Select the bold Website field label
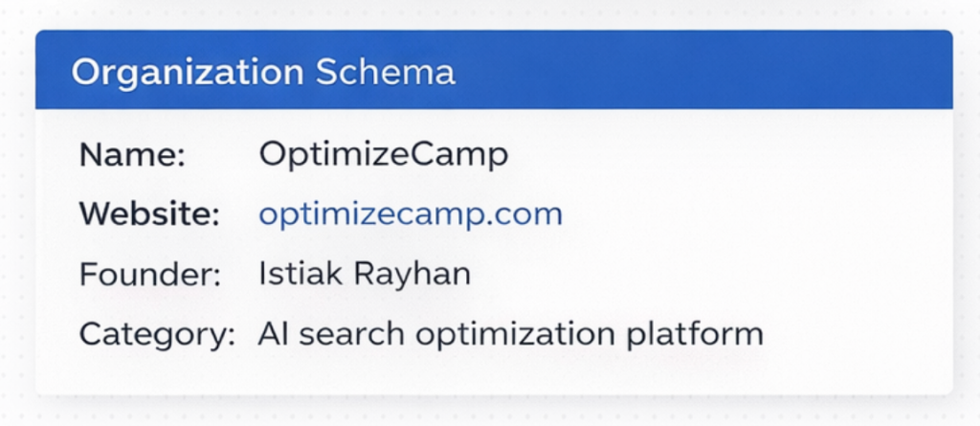 149,213
